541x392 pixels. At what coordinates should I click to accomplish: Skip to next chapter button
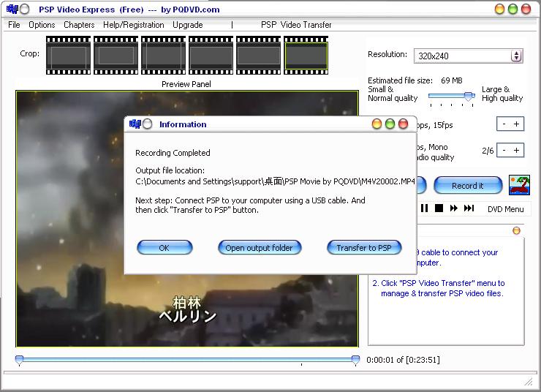(x=469, y=208)
